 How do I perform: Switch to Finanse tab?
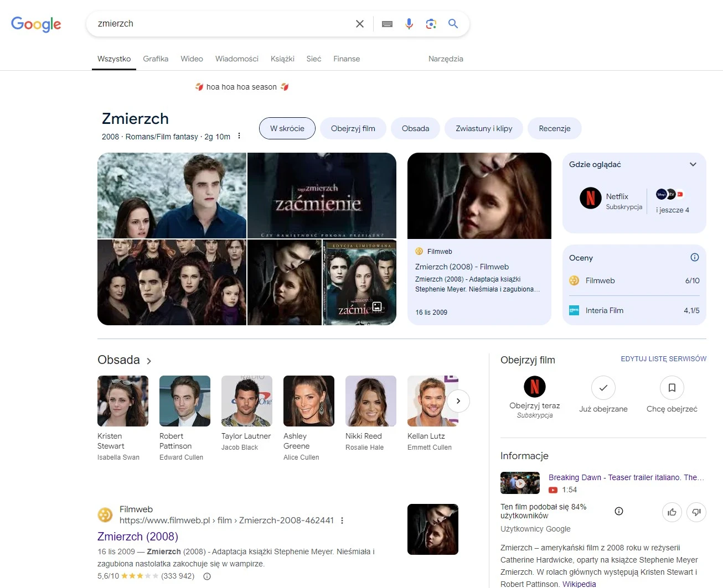pyautogui.click(x=347, y=59)
